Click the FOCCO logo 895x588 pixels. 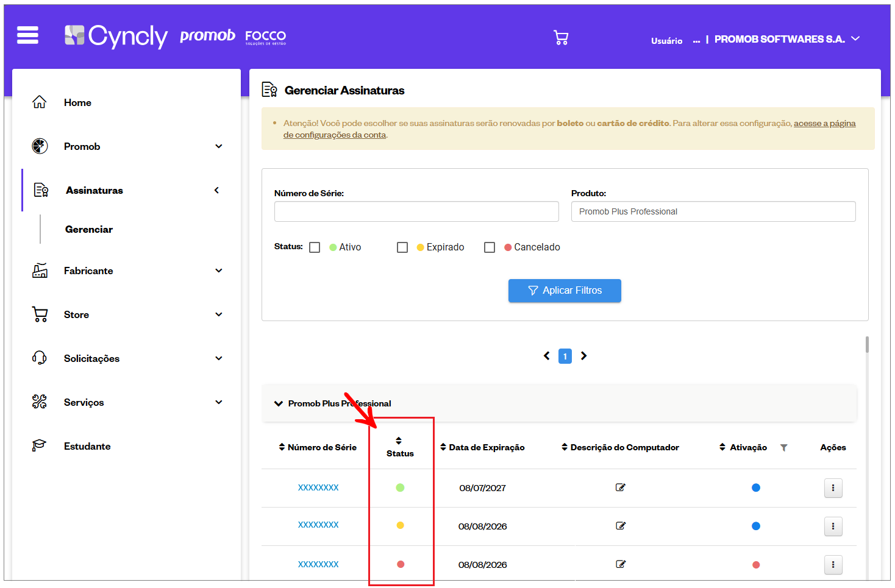(x=265, y=37)
